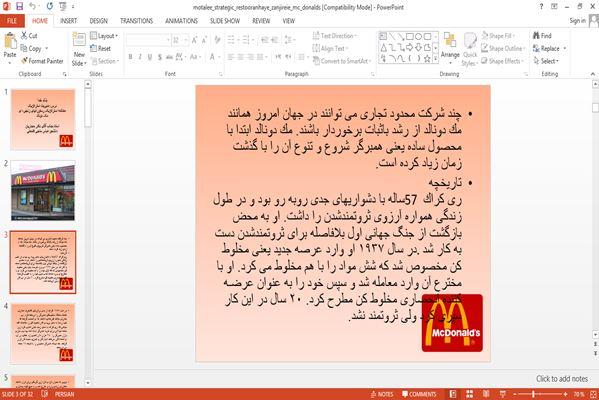Open the ANIMATIONS tab
The image size is (599, 400).
[181, 21]
